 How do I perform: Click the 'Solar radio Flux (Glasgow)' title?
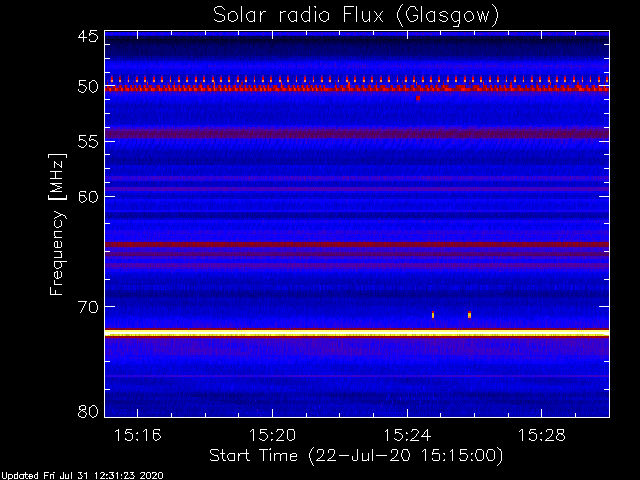click(x=356, y=15)
